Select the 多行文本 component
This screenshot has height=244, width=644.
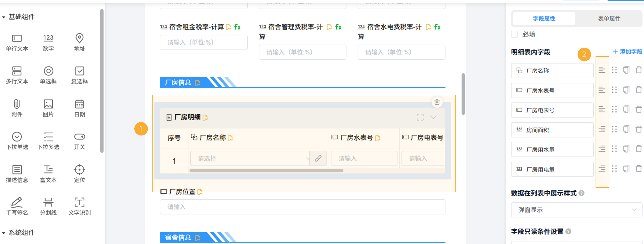click(17, 75)
